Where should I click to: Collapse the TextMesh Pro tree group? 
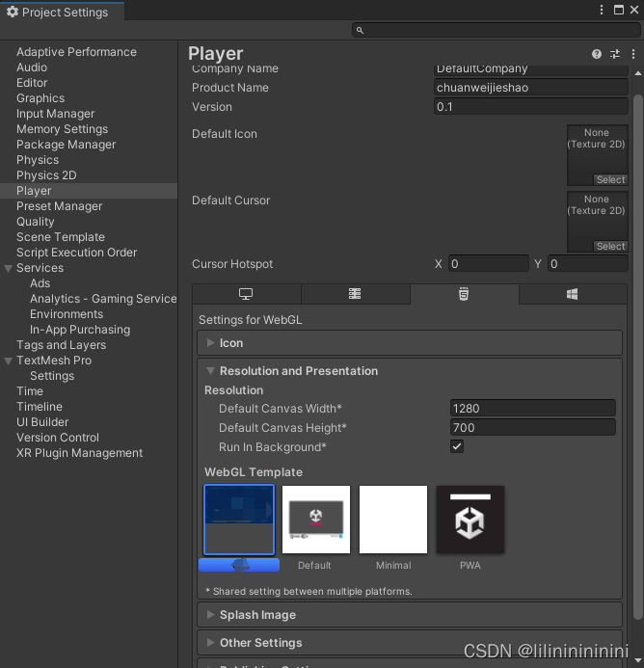click(8, 361)
